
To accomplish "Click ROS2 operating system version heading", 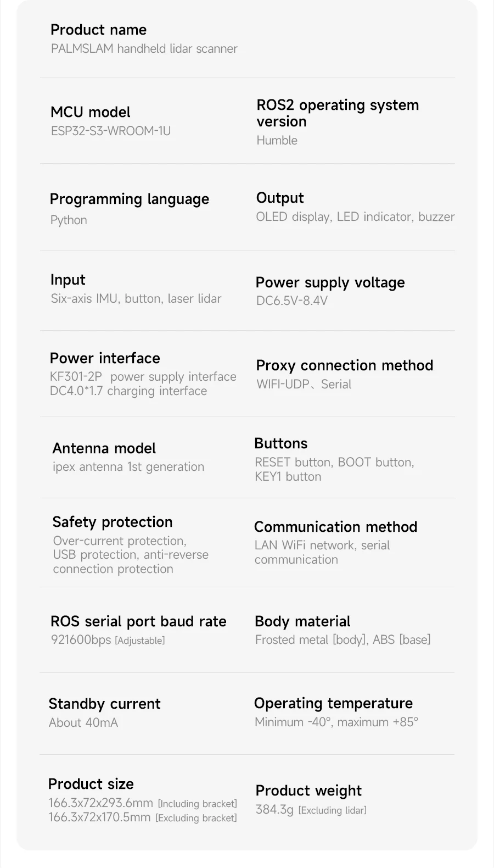I will click(x=337, y=113).
